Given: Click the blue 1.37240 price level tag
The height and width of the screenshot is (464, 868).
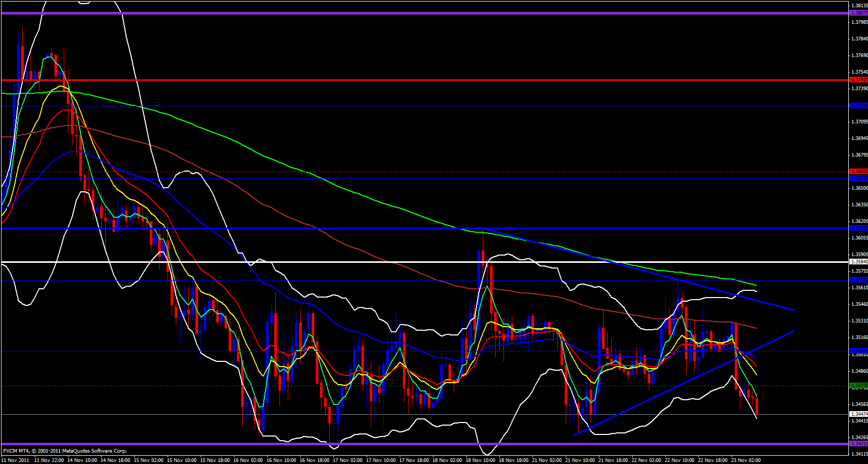Looking at the screenshot, I should pyautogui.click(x=858, y=106).
